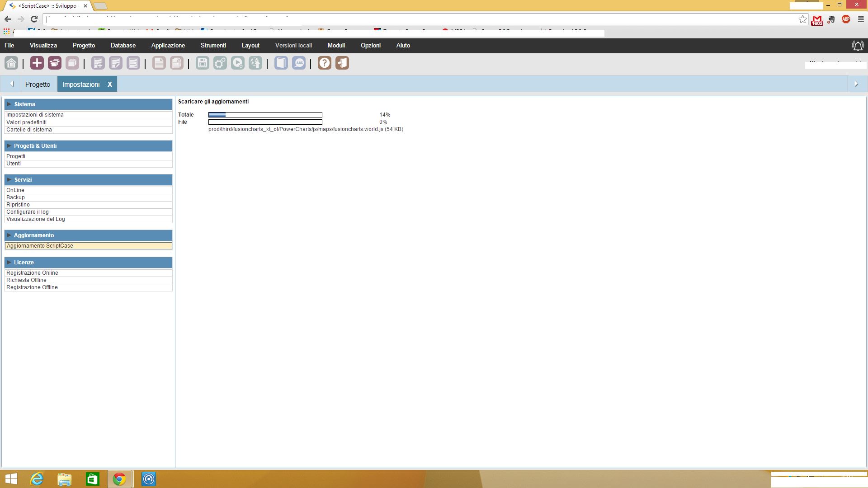Screen dimensions: 868x488
Task: Open the ABC spell check icon
Action: 298,63
